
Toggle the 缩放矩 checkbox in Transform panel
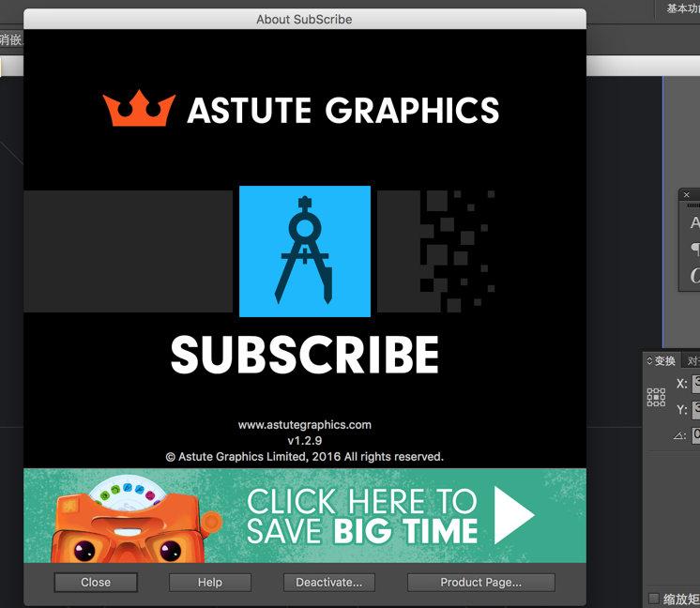click(x=654, y=599)
